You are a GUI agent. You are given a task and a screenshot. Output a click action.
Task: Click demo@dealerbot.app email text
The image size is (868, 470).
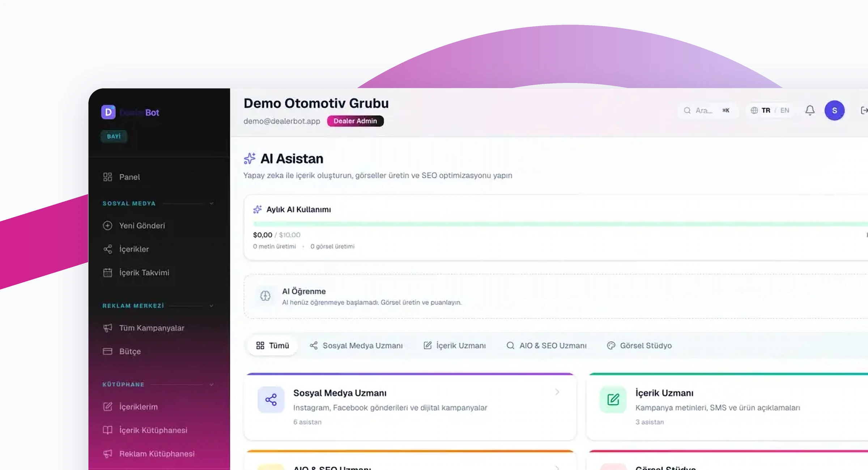click(282, 121)
